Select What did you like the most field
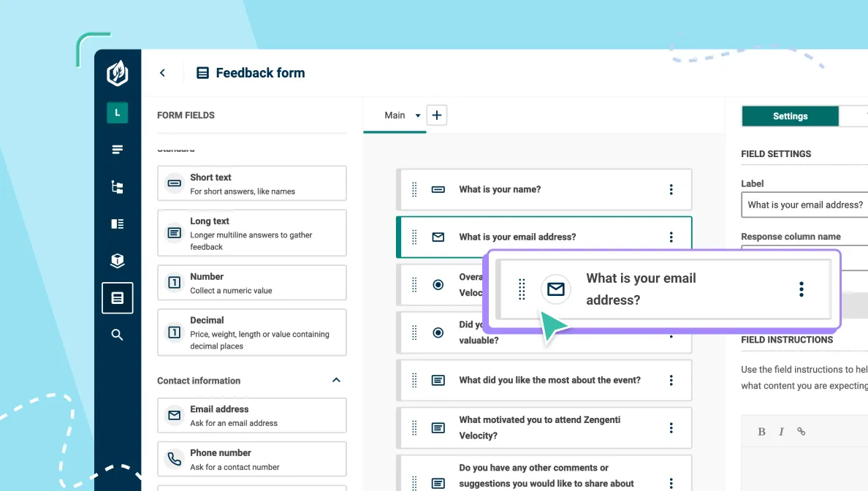Viewport: 868px width, 491px height. point(544,380)
